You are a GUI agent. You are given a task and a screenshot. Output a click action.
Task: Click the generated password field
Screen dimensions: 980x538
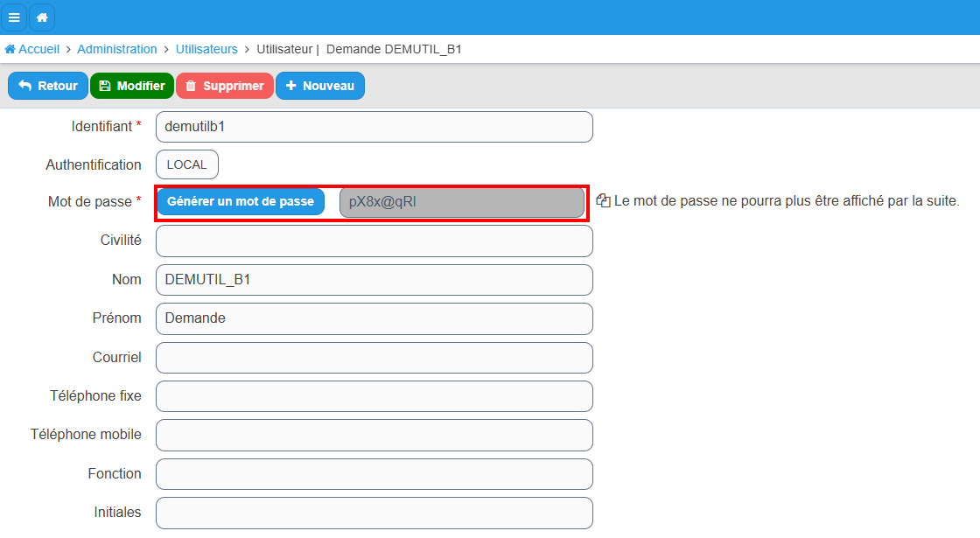[462, 202]
